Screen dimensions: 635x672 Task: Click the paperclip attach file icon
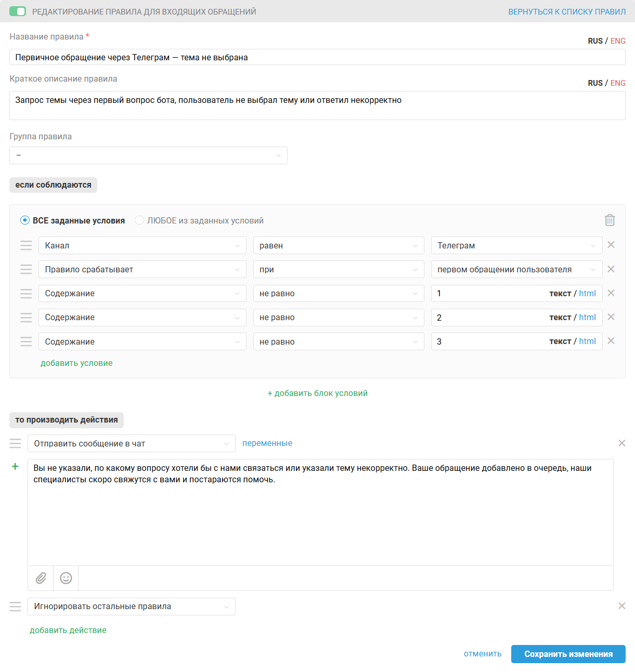click(x=41, y=578)
